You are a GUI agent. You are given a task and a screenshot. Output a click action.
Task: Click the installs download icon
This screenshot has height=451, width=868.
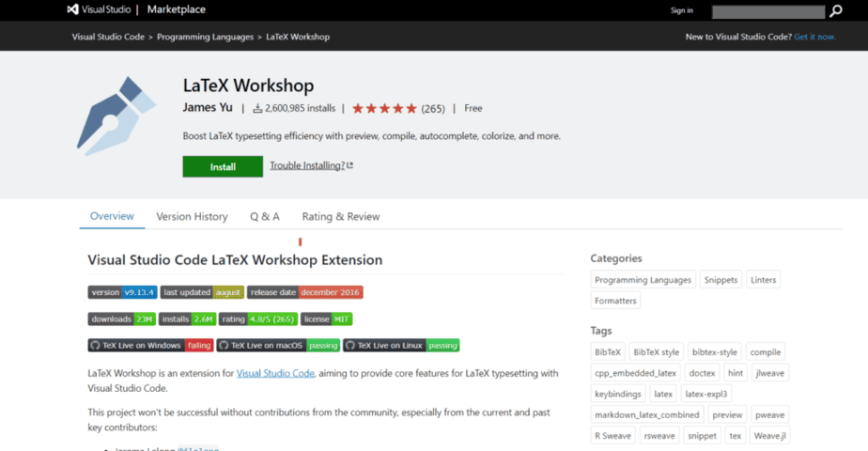(x=257, y=108)
